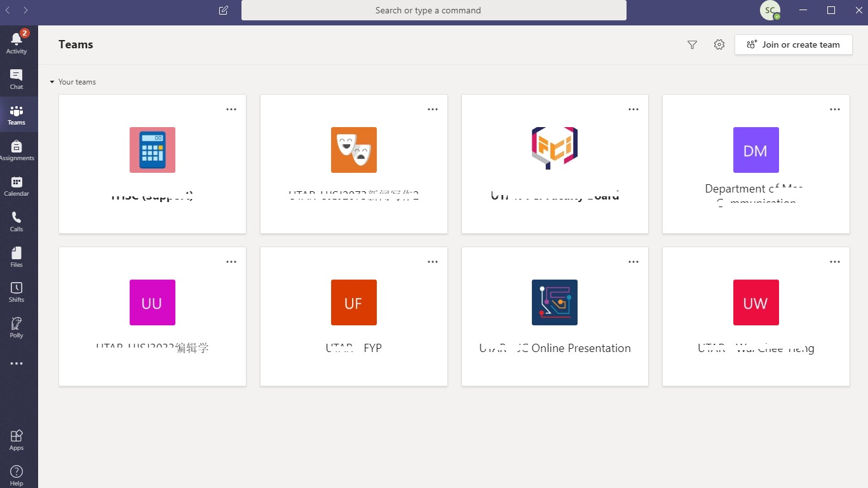Open Chat from the sidebar
The height and width of the screenshot is (488, 868).
click(17, 79)
